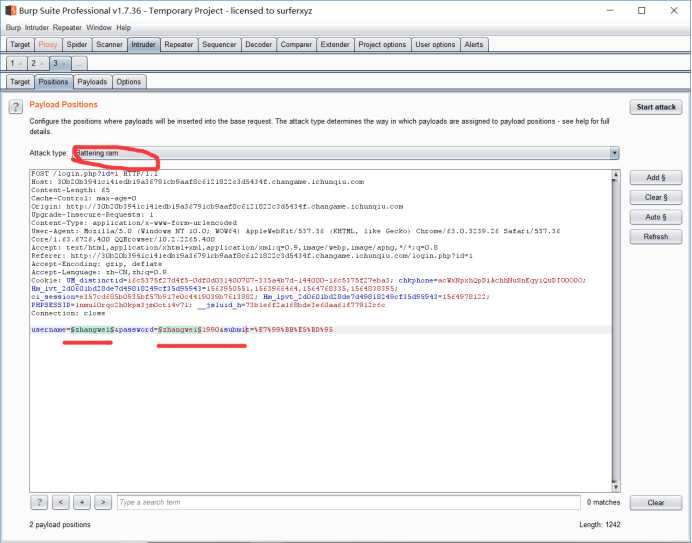
Task: Click the Burp Suite logo in title bar
Action: tap(11, 11)
